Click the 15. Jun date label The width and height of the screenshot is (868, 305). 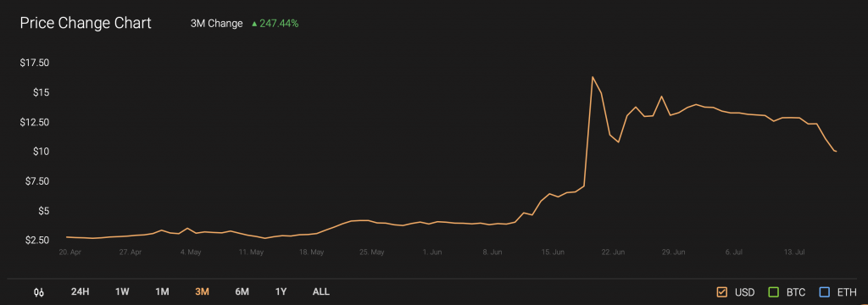(x=553, y=252)
